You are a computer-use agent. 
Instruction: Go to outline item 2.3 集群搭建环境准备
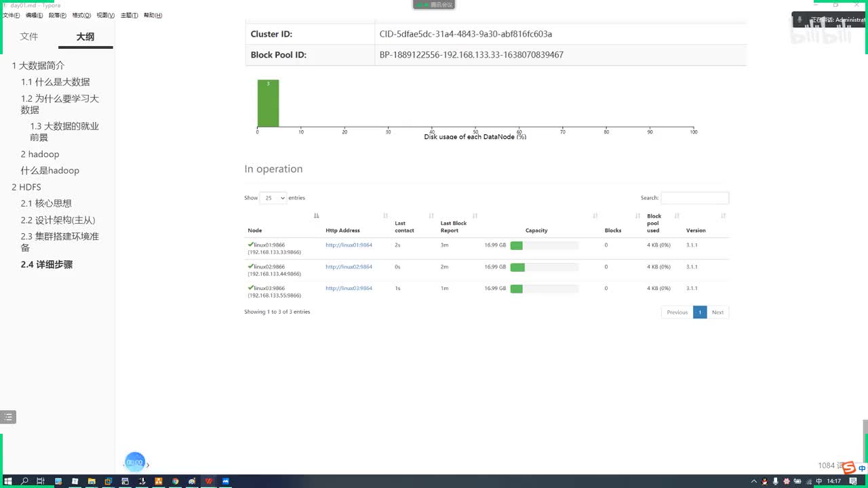[x=60, y=242]
